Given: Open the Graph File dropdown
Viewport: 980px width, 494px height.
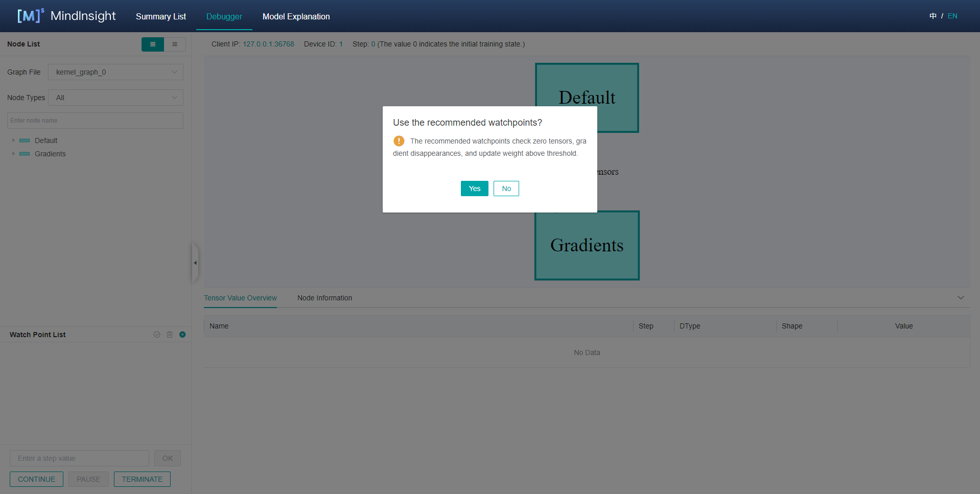Looking at the screenshot, I should [115, 72].
